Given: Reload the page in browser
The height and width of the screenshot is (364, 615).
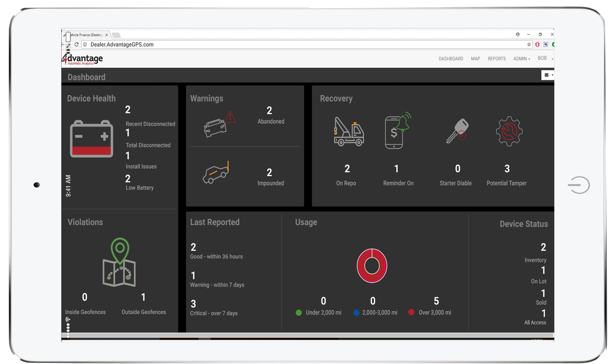Looking at the screenshot, I should click(77, 45).
